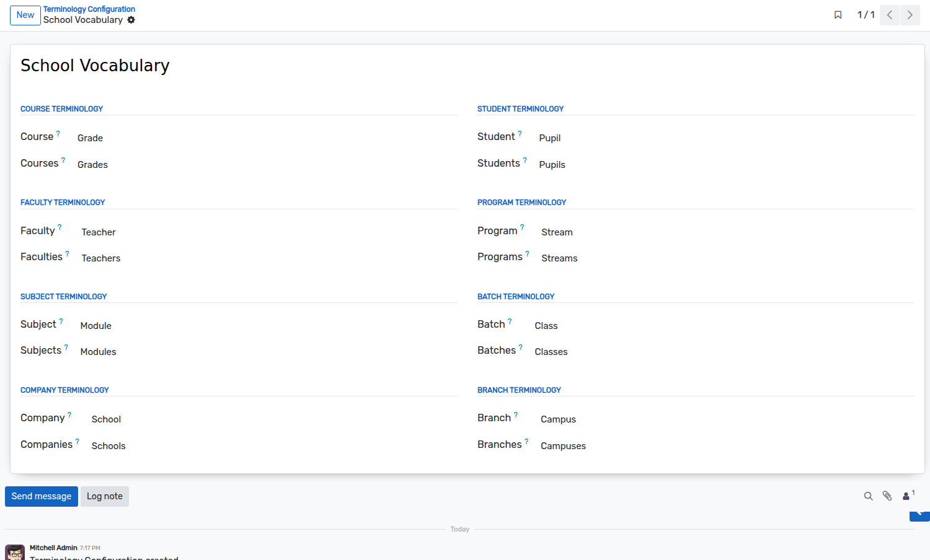Viewport: 930px width, 560px height.
Task: Click the Mitchell Admin author name
Action: pos(53,548)
